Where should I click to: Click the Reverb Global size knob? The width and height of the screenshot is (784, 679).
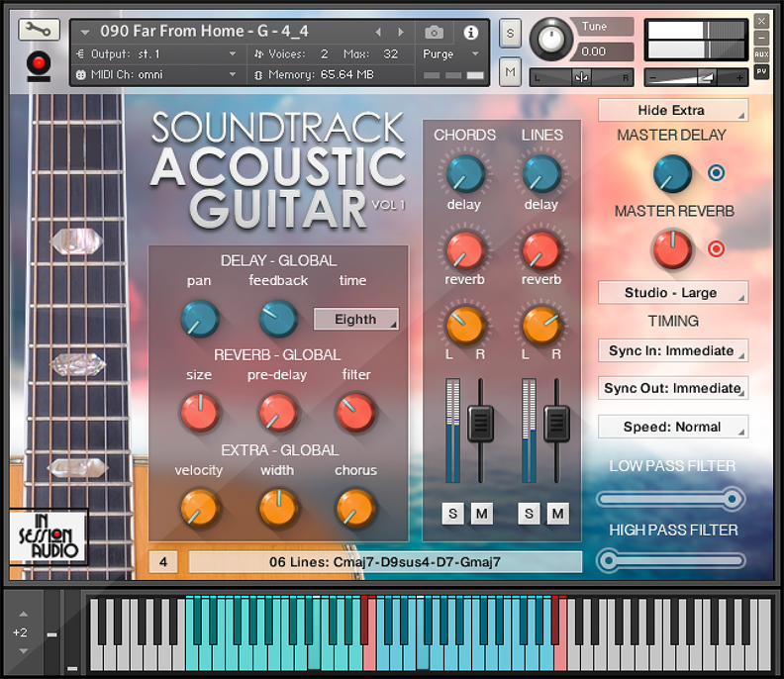[x=200, y=413]
